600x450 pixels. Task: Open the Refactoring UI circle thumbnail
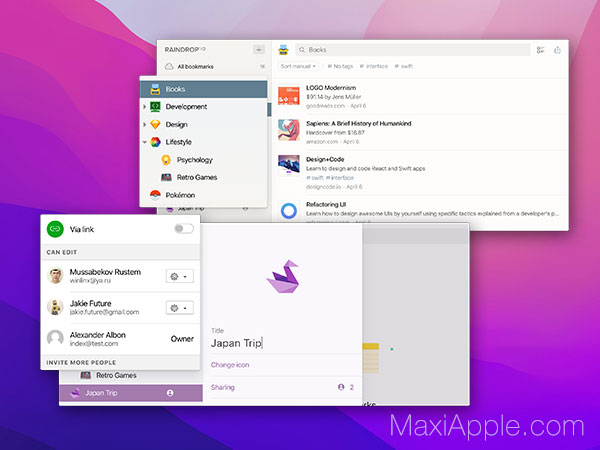click(x=289, y=211)
